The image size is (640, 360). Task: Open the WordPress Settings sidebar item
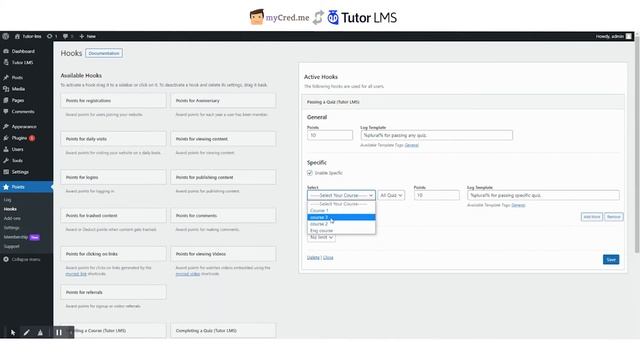click(x=20, y=172)
